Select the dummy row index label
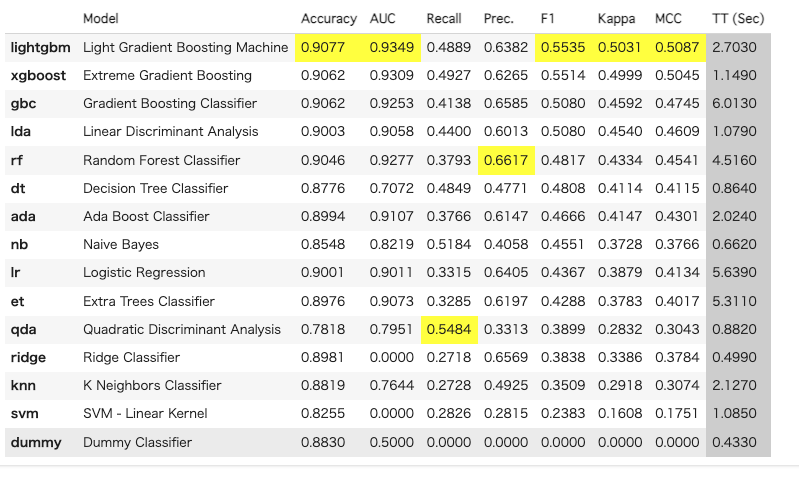This screenshot has height=481, width=799. pyautogui.click(x=35, y=442)
